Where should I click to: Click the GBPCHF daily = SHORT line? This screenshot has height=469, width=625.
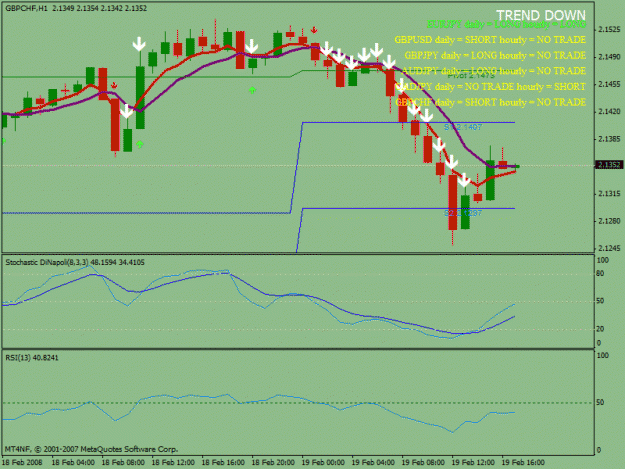(490, 102)
